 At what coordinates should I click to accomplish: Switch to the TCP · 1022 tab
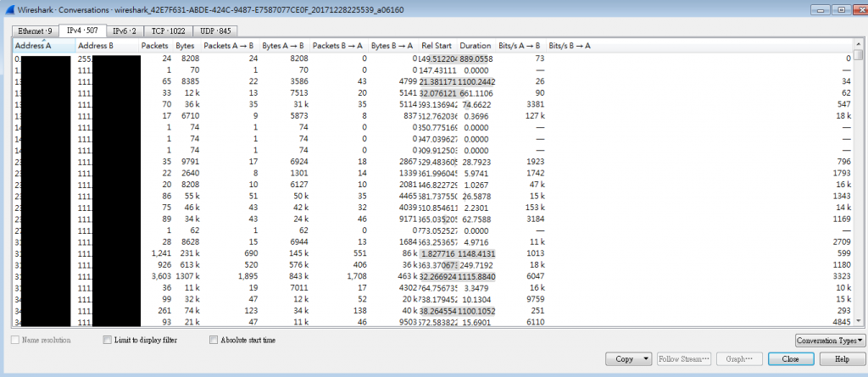pyautogui.click(x=169, y=31)
